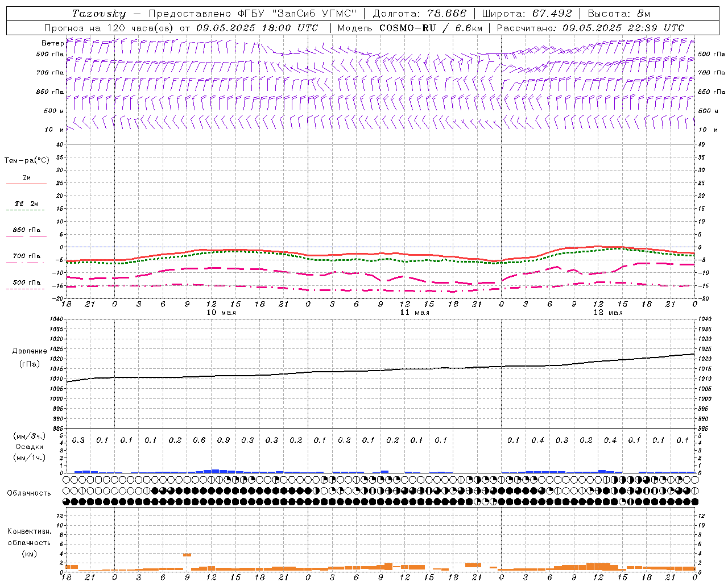Image resolution: width=728 pixels, height=582 pixels.
Task: Click the 'Ветер' wind panel label
Action: tap(52, 43)
